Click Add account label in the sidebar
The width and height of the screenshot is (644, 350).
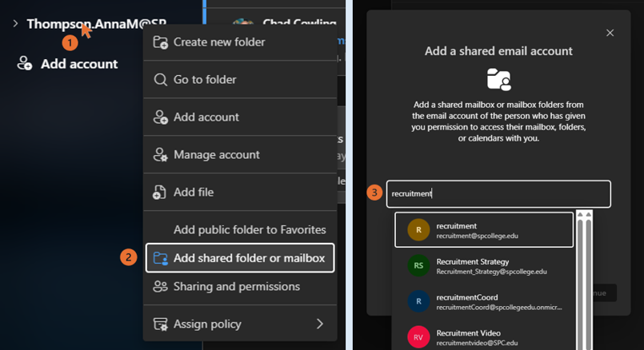click(x=79, y=64)
